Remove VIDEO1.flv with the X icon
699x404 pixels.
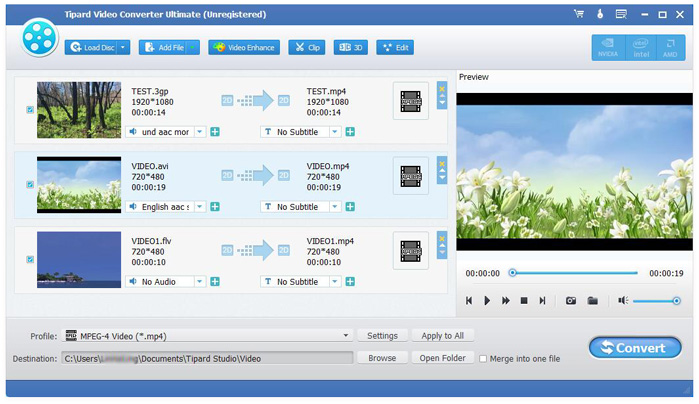click(442, 238)
